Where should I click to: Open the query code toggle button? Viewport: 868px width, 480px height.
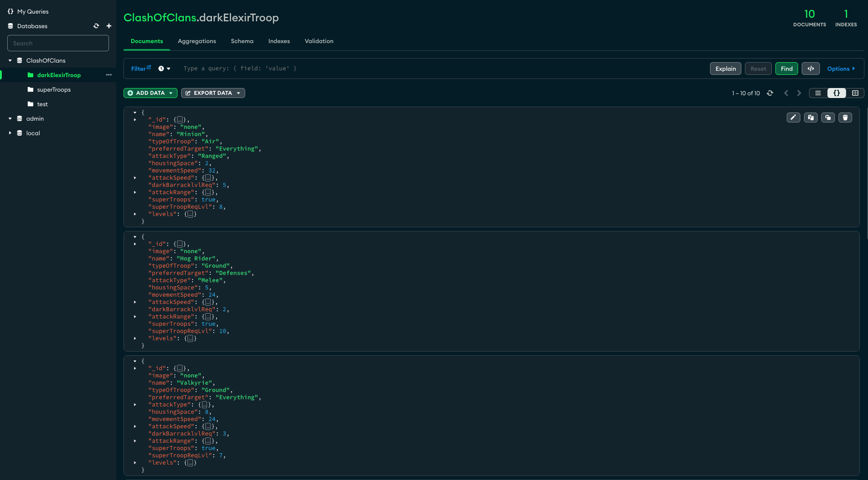(810, 69)
